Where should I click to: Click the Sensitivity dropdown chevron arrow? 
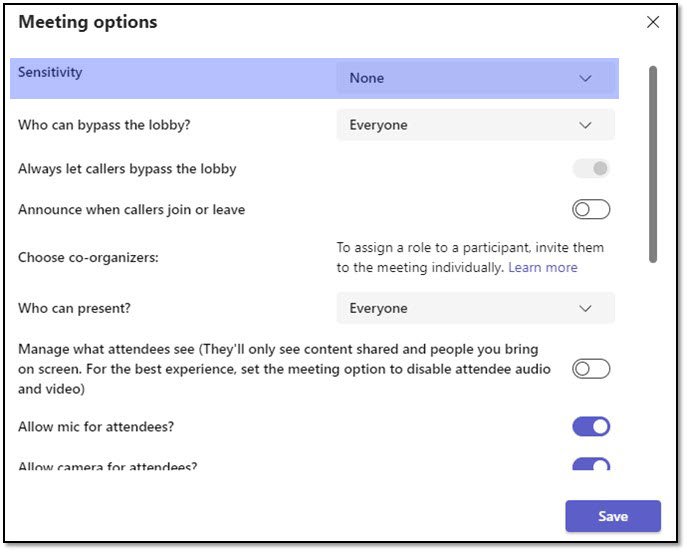click(586, 78)
